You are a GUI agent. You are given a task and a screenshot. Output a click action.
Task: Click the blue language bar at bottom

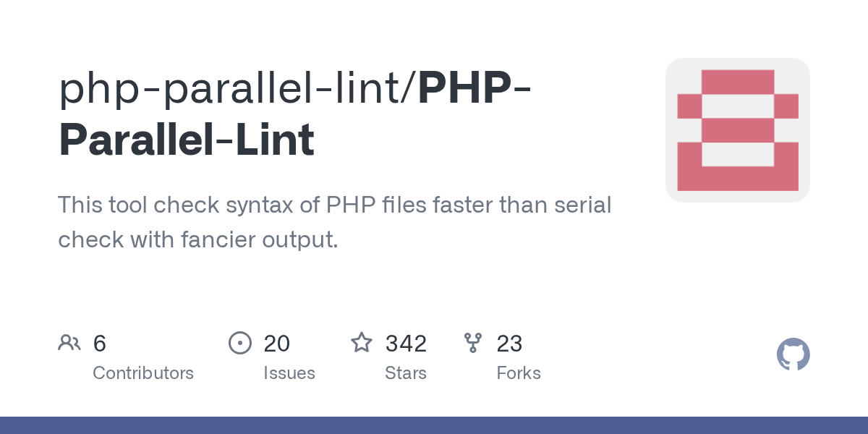[x=434, y=425]
